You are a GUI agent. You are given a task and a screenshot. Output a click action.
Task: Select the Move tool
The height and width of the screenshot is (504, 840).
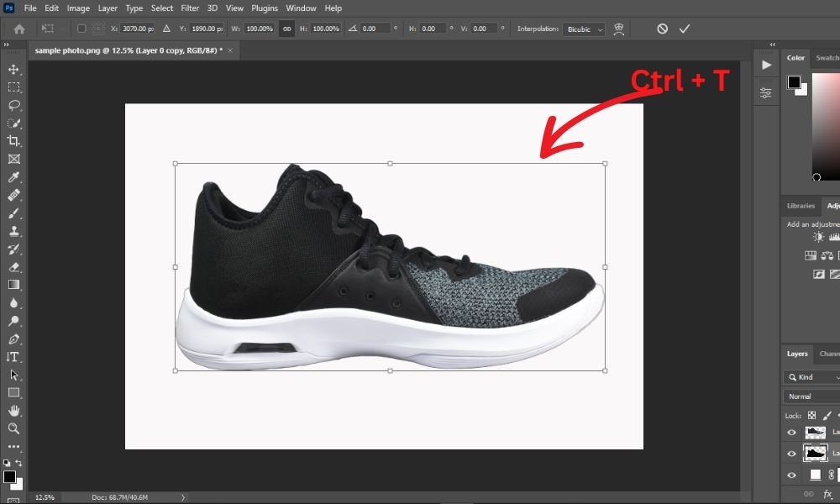pos(13,69)
